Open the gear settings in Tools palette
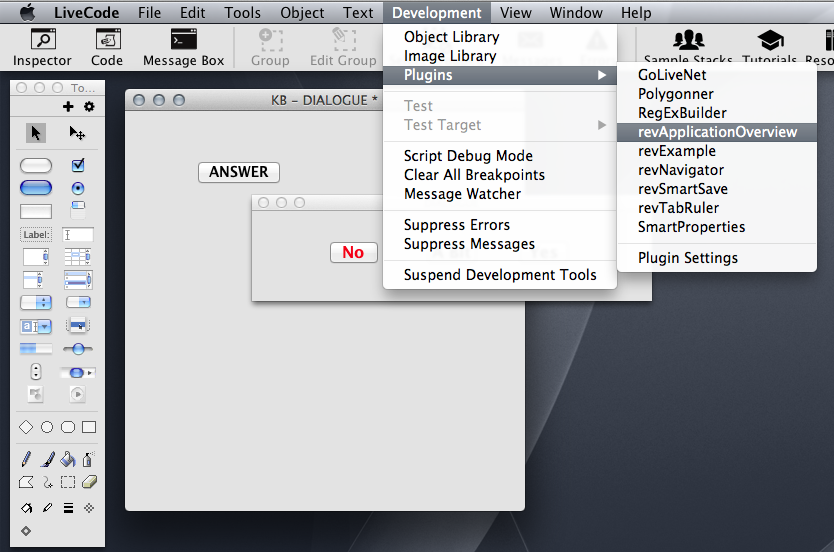 (x=89, y=106)
